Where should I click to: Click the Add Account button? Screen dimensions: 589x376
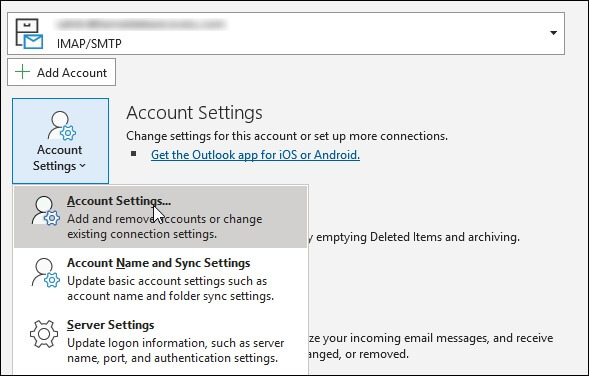pyautogui.click(x=61, y=72)
